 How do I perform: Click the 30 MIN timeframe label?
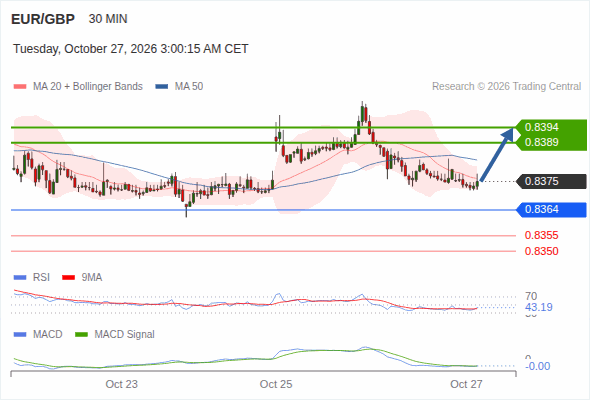tap(108, 19)
